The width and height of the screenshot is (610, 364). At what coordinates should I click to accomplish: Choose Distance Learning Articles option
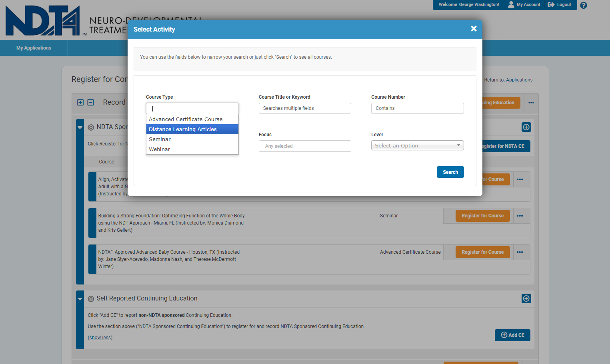click(x=192, y=129)
